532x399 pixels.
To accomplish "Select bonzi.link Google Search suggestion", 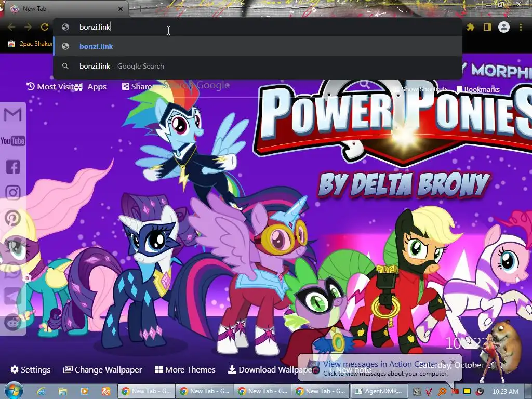I will [x=258, y=66].
